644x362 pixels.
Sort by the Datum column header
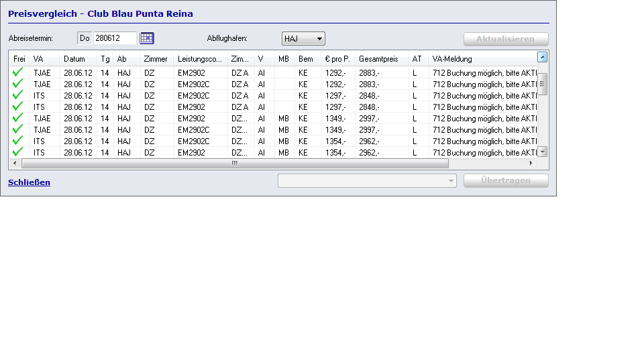point(78,59)
